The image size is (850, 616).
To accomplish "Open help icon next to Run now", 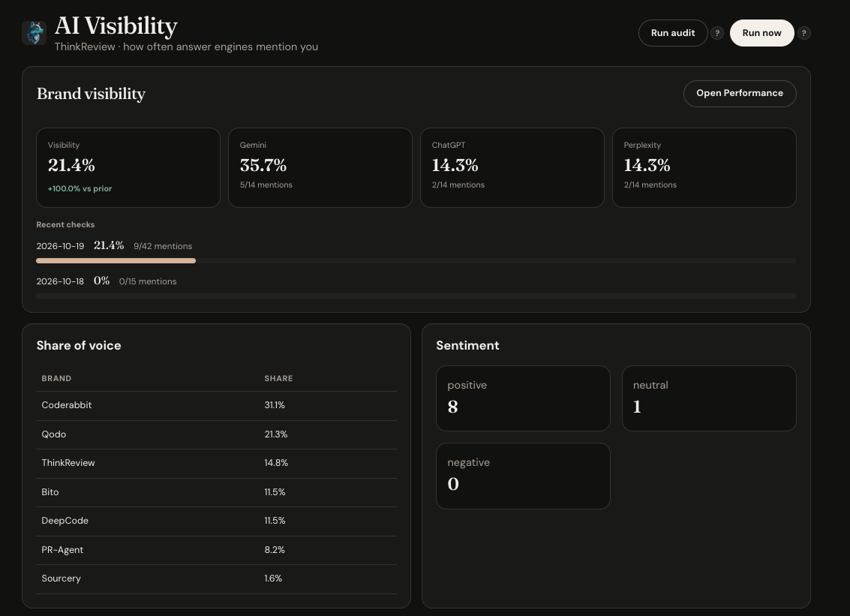I will (x=804, y=33).
